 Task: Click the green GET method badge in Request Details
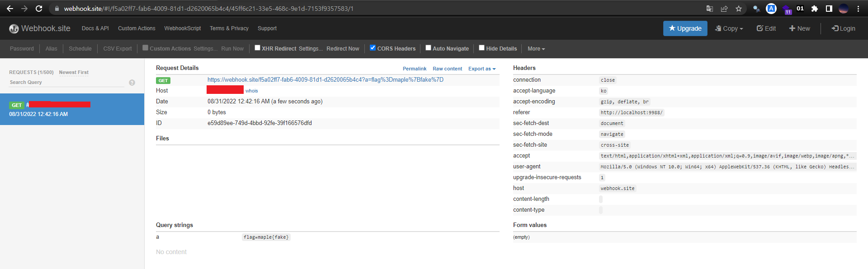pyautogui.click(x=163, y=80)
